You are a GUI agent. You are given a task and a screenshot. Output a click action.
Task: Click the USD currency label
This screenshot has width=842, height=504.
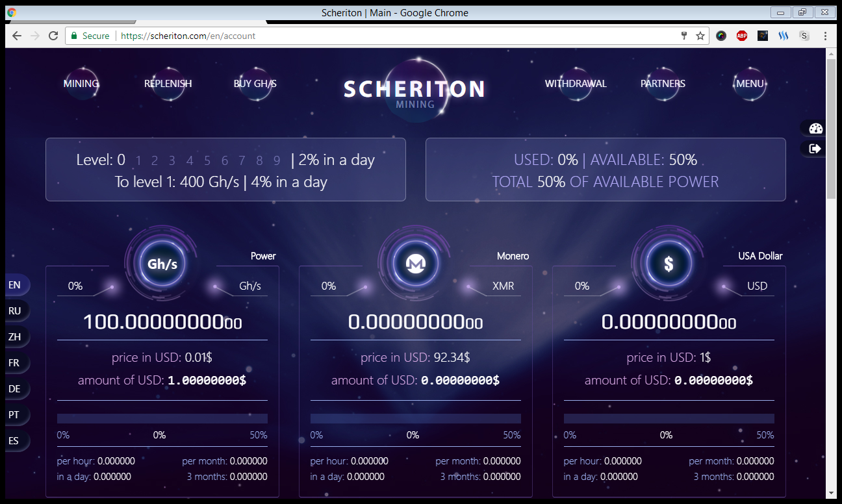coord(757,286)
